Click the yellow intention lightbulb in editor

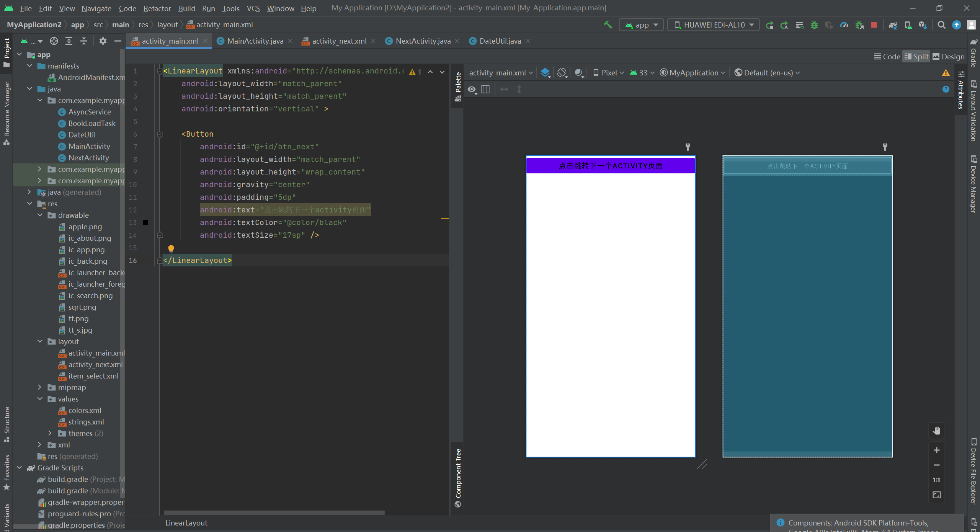pyautogui.click(x=171, y=249)
